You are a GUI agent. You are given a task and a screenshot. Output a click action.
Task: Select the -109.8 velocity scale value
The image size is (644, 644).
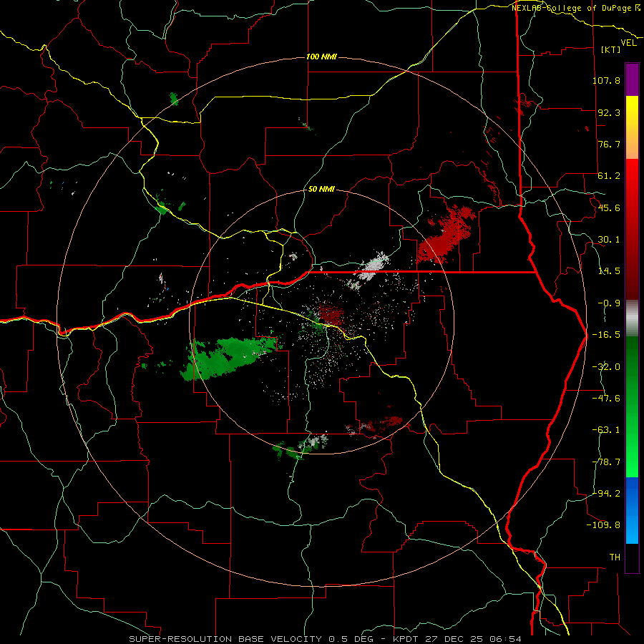603,525
